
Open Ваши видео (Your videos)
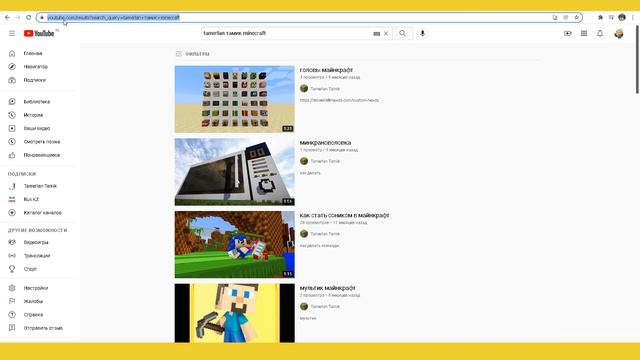pos(38,128)
